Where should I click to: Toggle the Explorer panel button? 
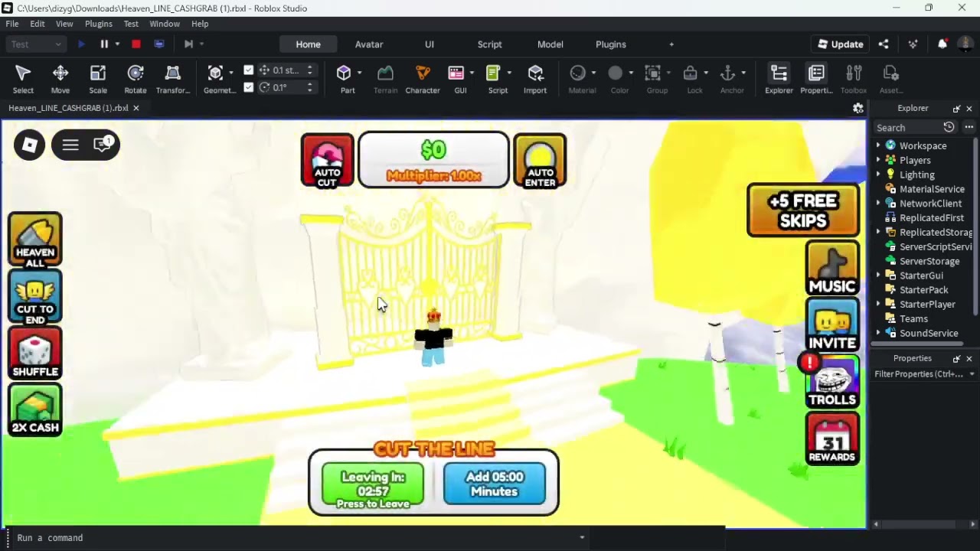coord(779,79)
